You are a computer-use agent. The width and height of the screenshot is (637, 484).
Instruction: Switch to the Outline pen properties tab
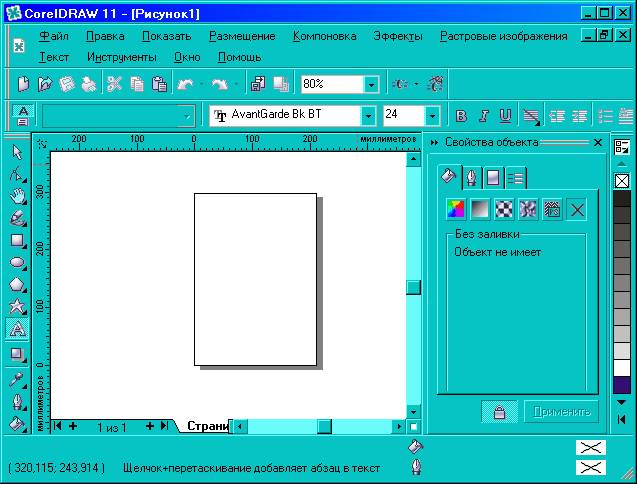[x=472, y=178]
